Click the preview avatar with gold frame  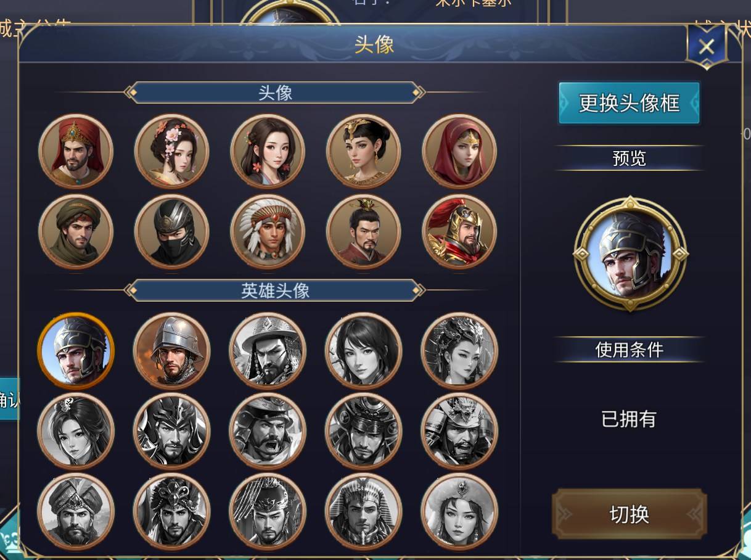click(631, 253)
